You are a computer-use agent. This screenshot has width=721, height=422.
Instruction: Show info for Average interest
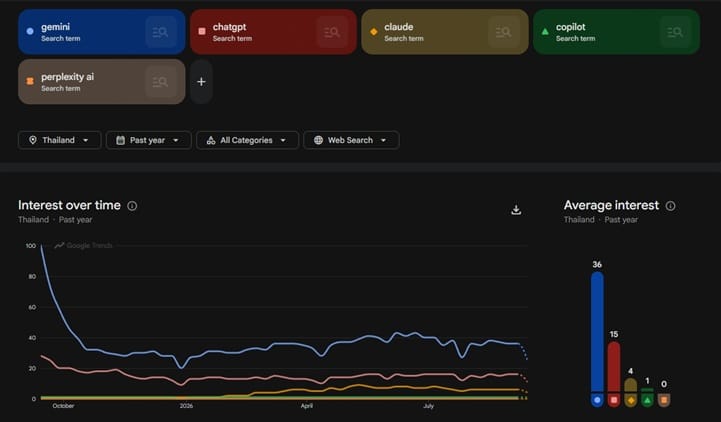(670, 206)
